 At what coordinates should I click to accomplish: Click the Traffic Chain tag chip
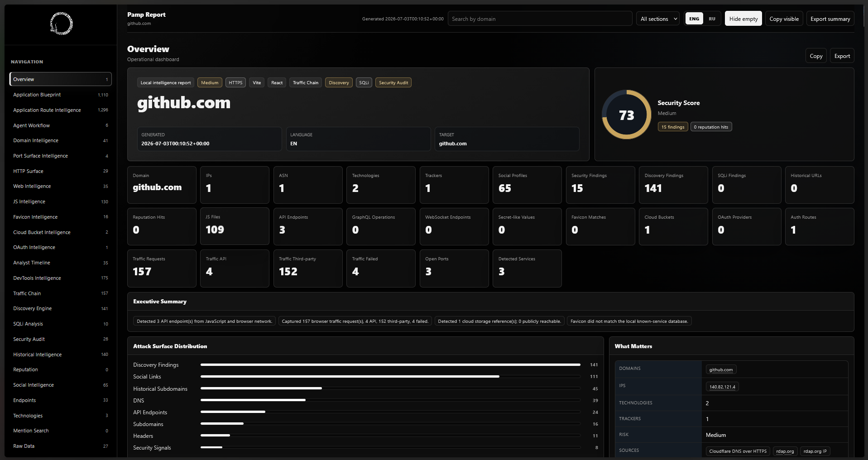[x=305, y=82]
